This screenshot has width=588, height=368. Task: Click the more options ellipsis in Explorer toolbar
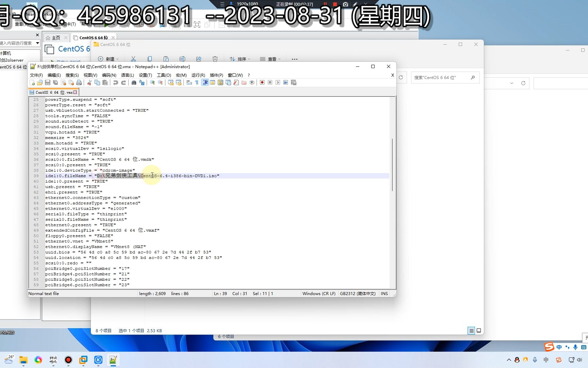[x=295, y=59]
